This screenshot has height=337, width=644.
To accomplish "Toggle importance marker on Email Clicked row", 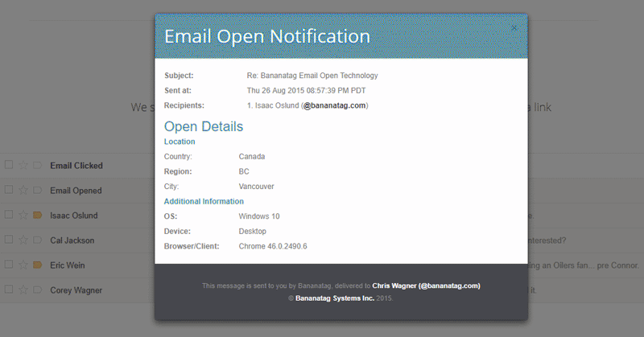I will (37, 166).
